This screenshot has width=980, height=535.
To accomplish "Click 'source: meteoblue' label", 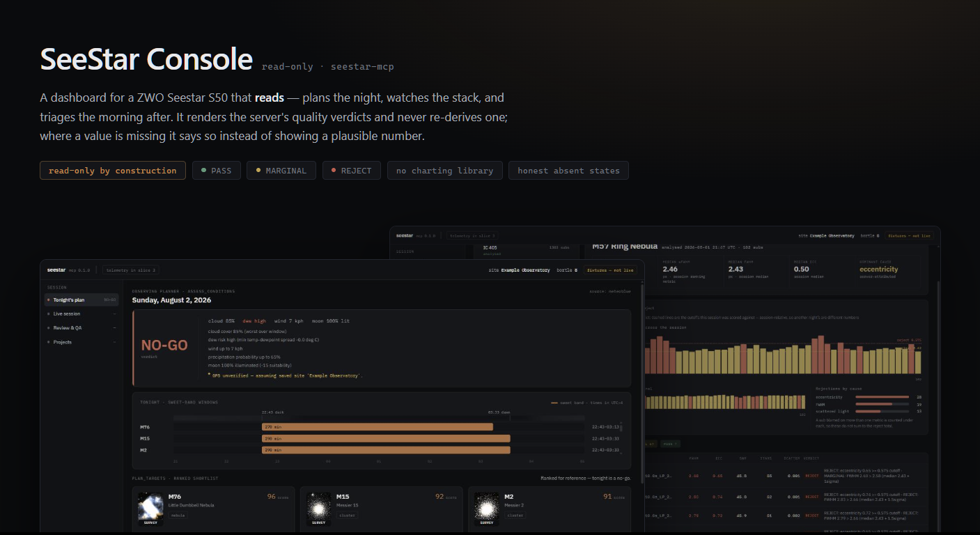I will click(610, 291).
